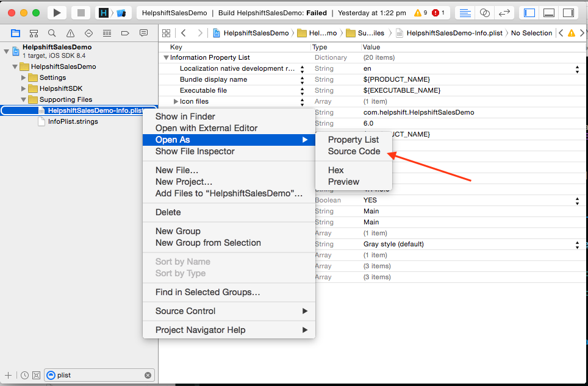Expand the HelpshiftSDK folder
The image size is (588, 386).
coord(24,88)
